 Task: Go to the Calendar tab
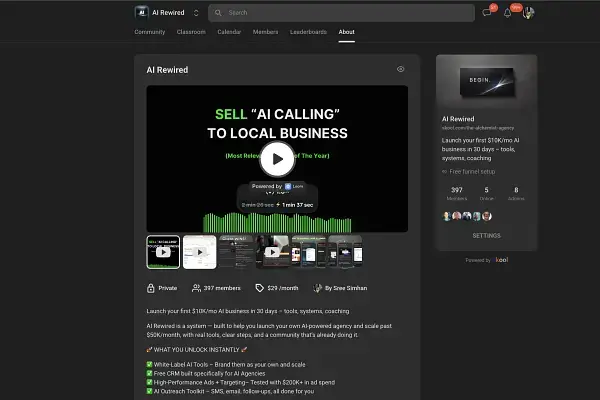[229, 32]
